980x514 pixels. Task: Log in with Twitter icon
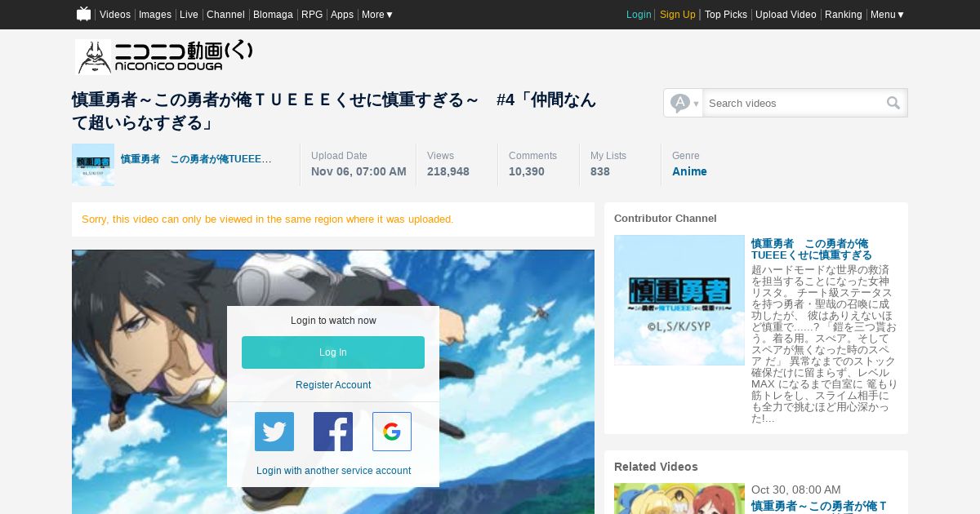[274, 432]
